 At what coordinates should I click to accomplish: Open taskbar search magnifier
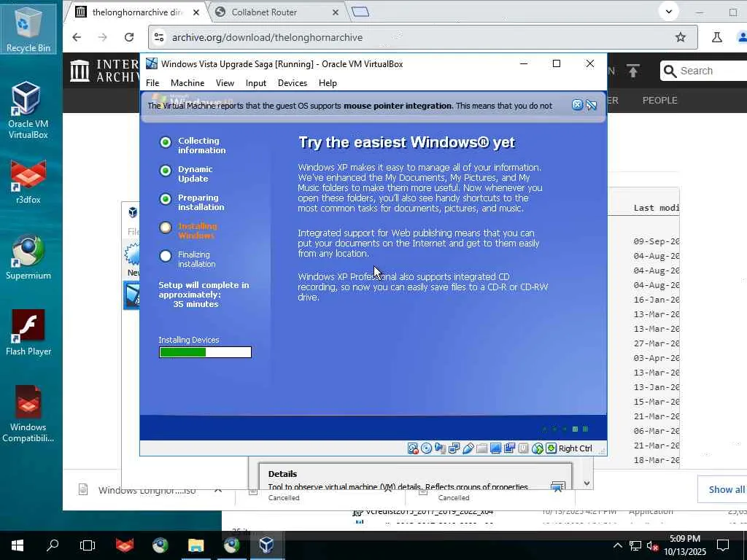(x=53, y=545)
